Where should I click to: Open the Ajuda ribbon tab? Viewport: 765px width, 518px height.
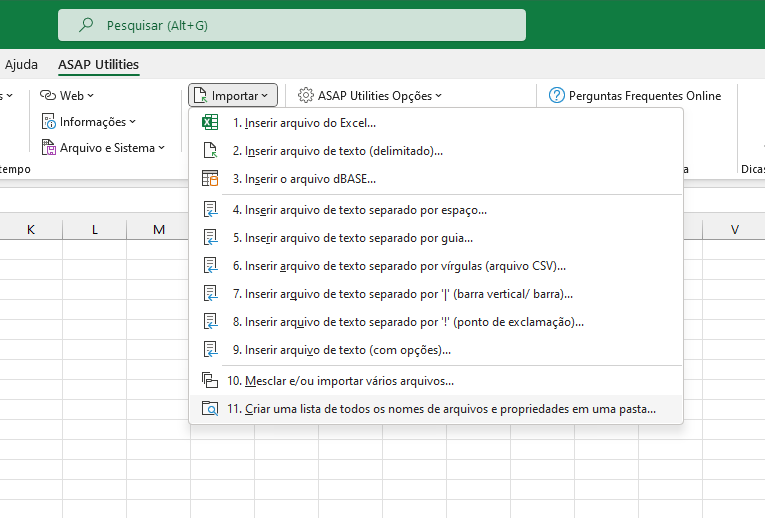point(21,64)
